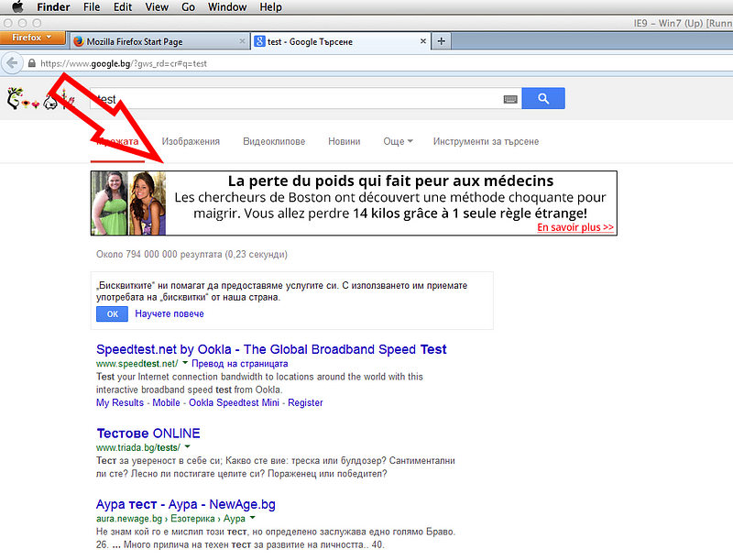Click the www.speedtest.net/ green URL
This screenshot has height=560, width=733.
137,364
